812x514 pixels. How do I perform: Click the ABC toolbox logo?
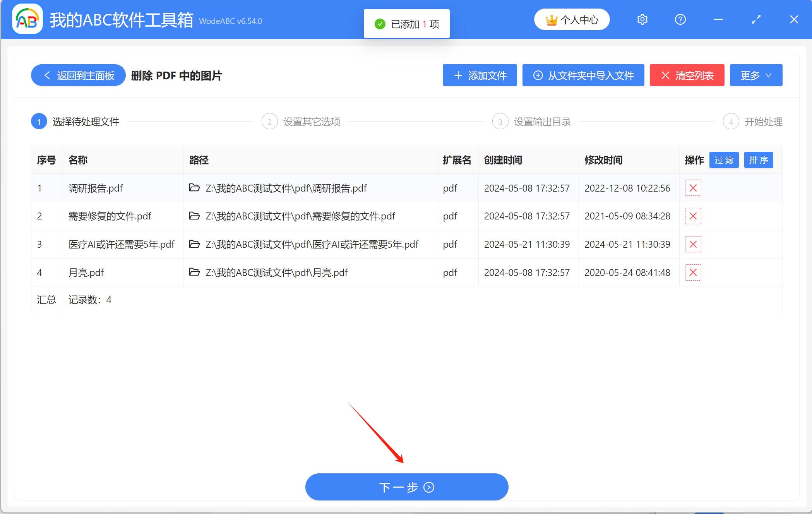27,19
